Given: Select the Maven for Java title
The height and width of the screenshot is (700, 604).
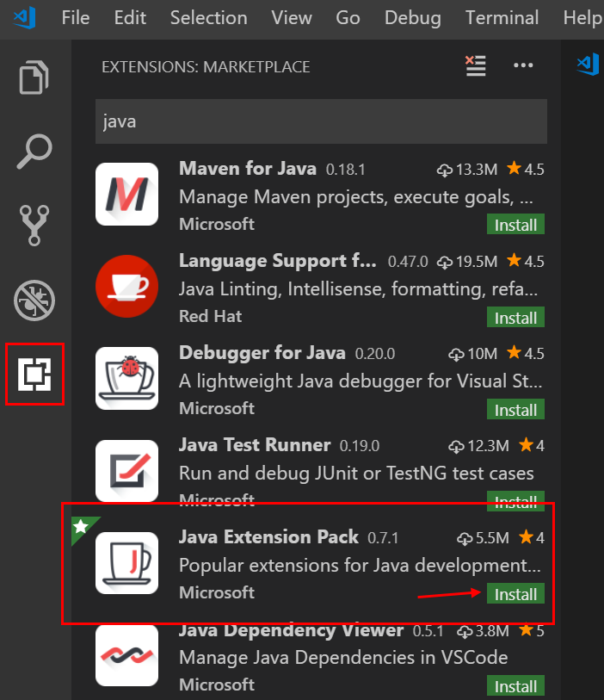Looking at the screenshot, I should [x=248, y=169].
